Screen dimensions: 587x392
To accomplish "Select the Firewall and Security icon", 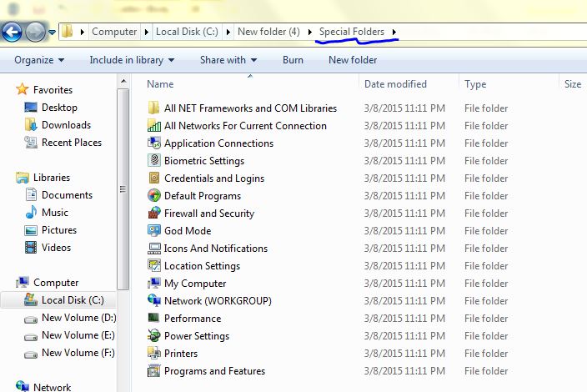I will pyautogui.click(x=153, y=214).
